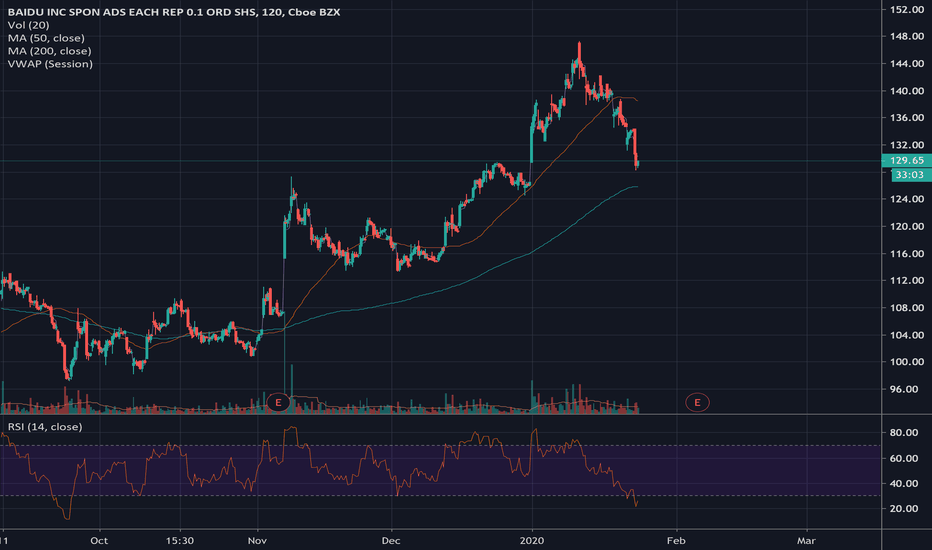Screen dimensions: 932x550
Task: Click the RSI 80.00 axis label
Action: pos(904,433)
